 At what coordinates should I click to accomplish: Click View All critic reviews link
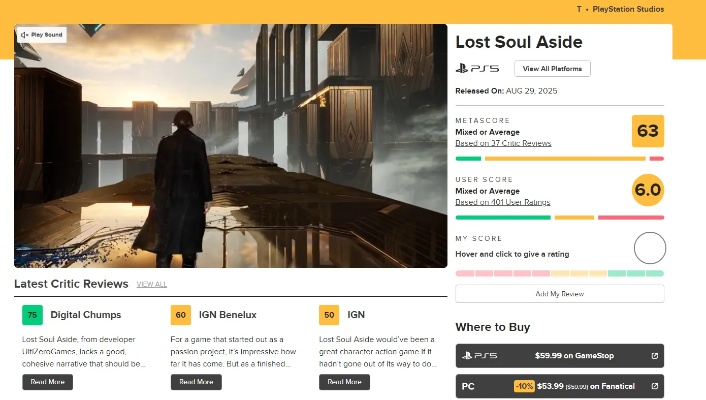point(152,284)
